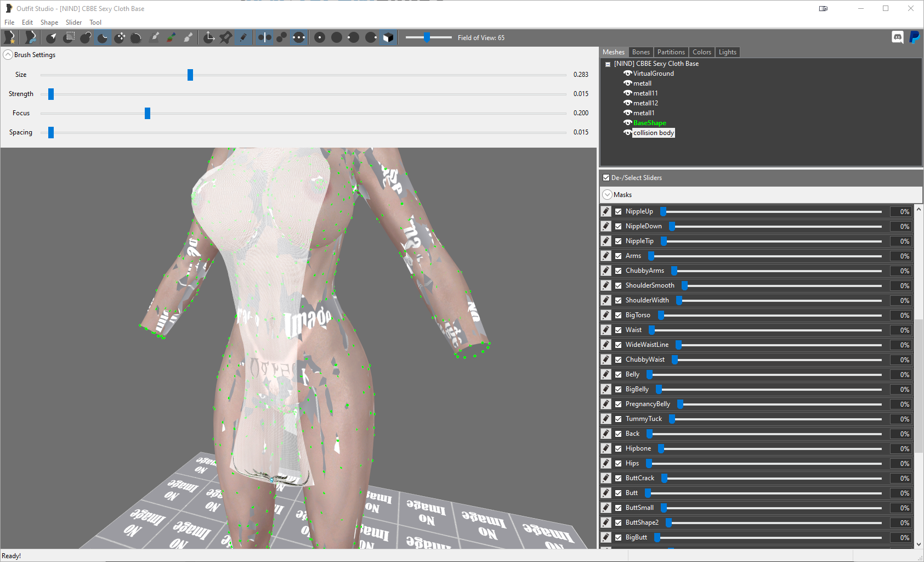Viewport: 924px width, 562px height.
Task: Select the Meshes tab
Action: coord(614,52)
